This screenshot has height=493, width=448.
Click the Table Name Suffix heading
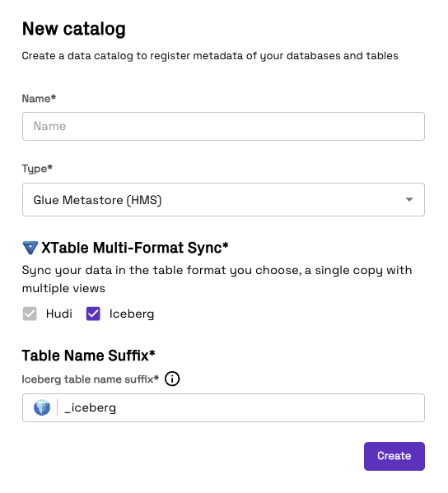[88, 356]
